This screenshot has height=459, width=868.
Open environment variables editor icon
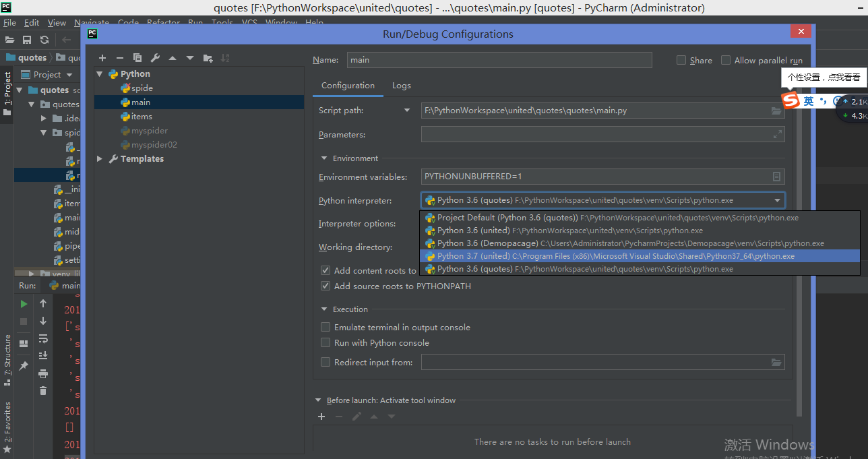click(x=776, y=177)
